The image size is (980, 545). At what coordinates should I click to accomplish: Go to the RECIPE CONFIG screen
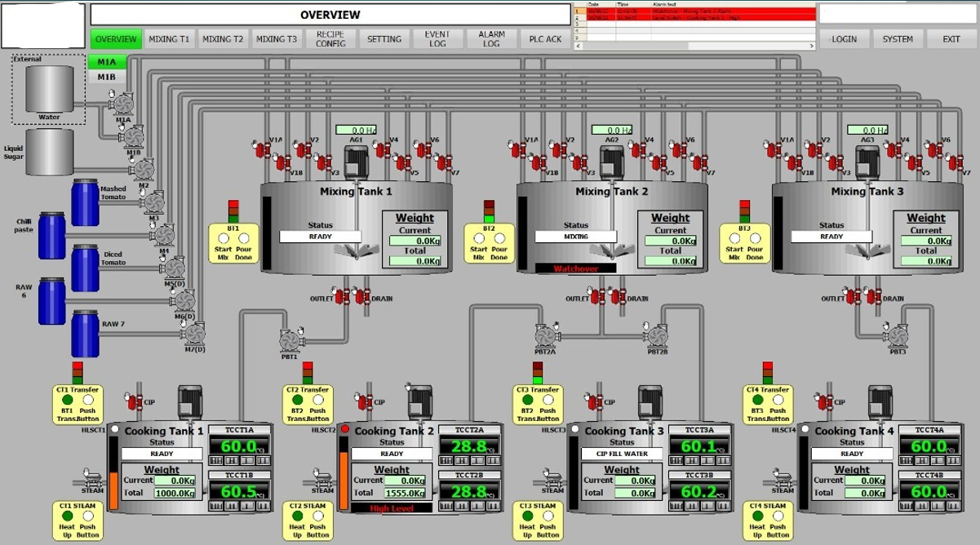[330, 39]
